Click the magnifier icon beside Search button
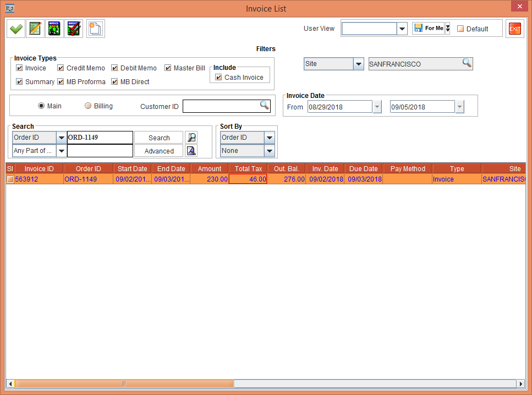Screen dimensions: 532x395 point(191,138)
